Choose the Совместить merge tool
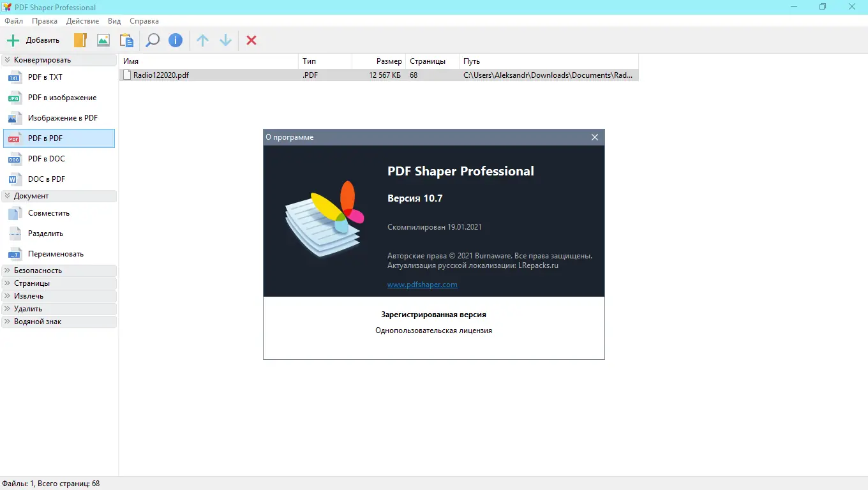This screenshot has width=868, height=490. pos(59,213)
